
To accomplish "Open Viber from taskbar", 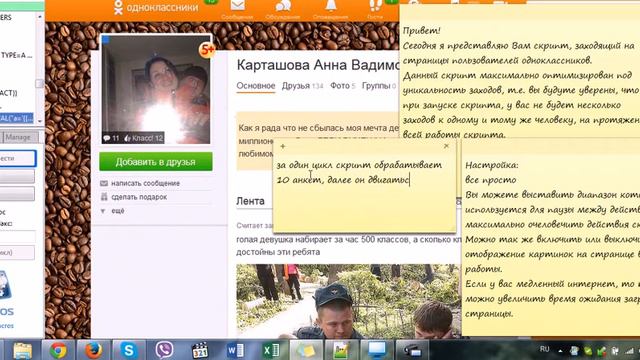I will tap(164, 350).
